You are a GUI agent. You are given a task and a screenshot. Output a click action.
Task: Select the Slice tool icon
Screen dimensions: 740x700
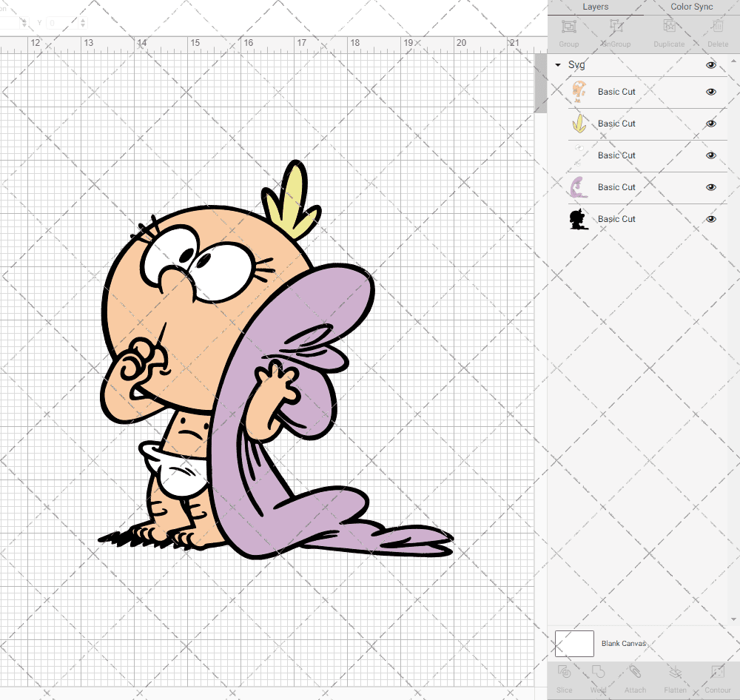pos(564,672)
